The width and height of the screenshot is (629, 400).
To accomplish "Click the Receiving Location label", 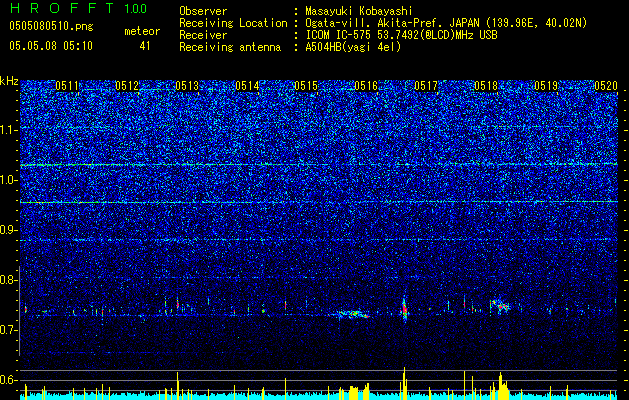I will coord(233,23).
